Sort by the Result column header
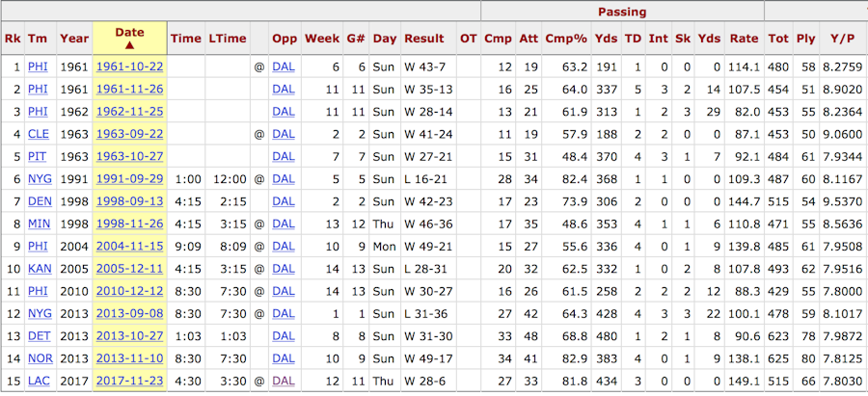Viewport: 868px width, 396px height. pos(424,39)
